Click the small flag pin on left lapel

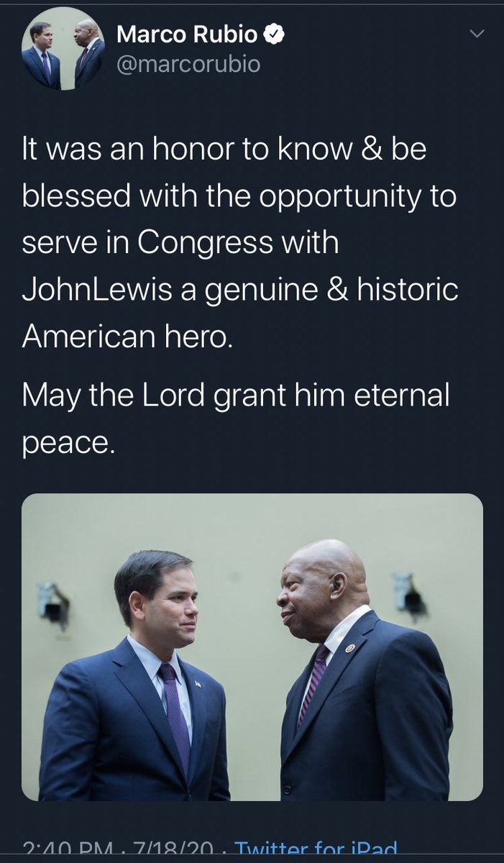(197, 684)
